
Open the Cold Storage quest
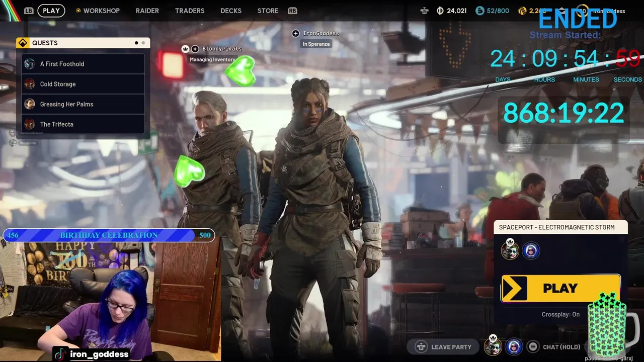click(x=83, y=84)
